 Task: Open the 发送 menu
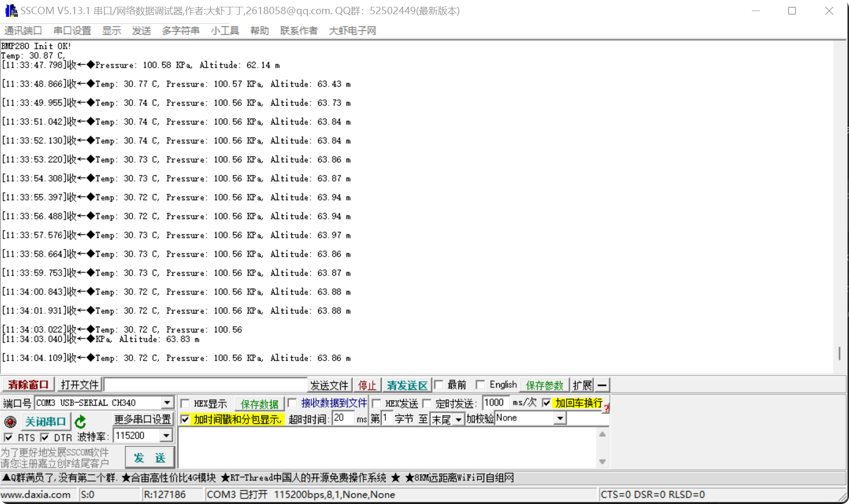click(x=141, y=30)
